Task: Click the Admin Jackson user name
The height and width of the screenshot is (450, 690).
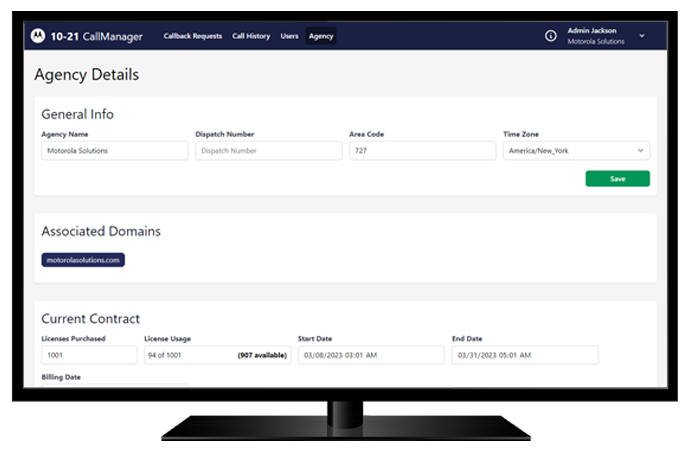Action: click(592, 31)
